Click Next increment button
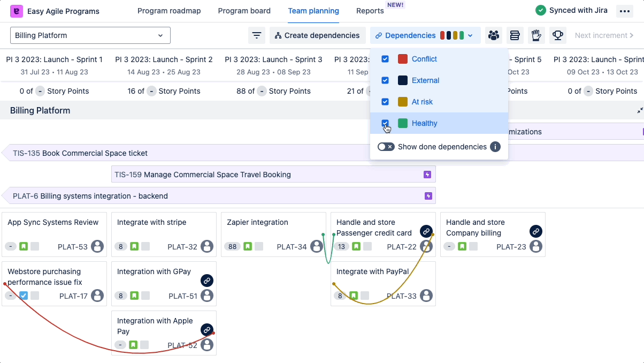Viewport: 644px width, 363px height. 604,35
